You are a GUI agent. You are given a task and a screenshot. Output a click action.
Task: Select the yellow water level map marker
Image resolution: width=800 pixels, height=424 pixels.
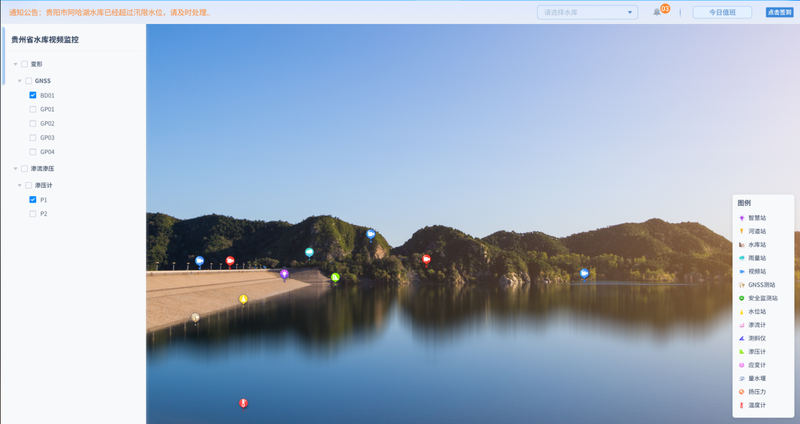coord(243,300)
